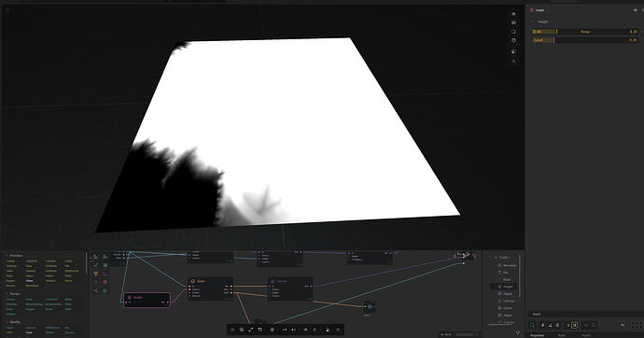Add the Adjust modify node from toolbox

click(10, 328)
